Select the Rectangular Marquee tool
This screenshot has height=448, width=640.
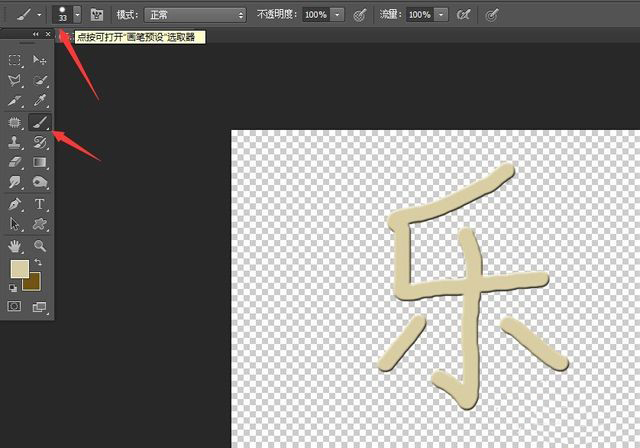pos(15,60)
